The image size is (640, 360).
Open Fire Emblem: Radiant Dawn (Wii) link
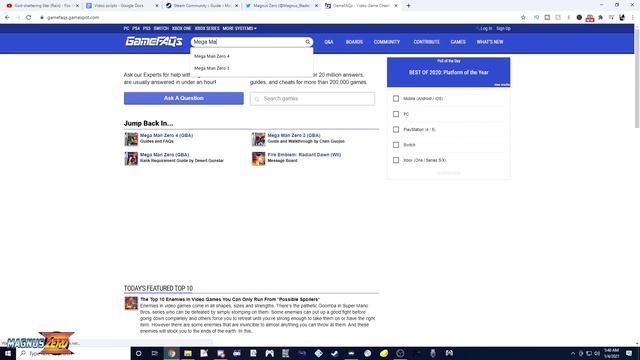pos(304,155)
